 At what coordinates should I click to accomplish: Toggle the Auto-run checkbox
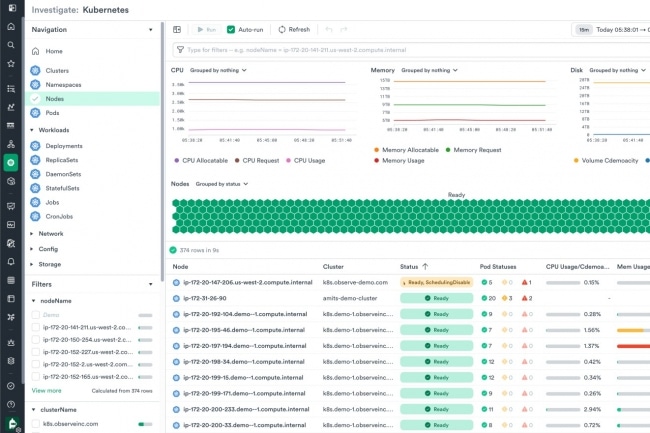pos(231,29)
